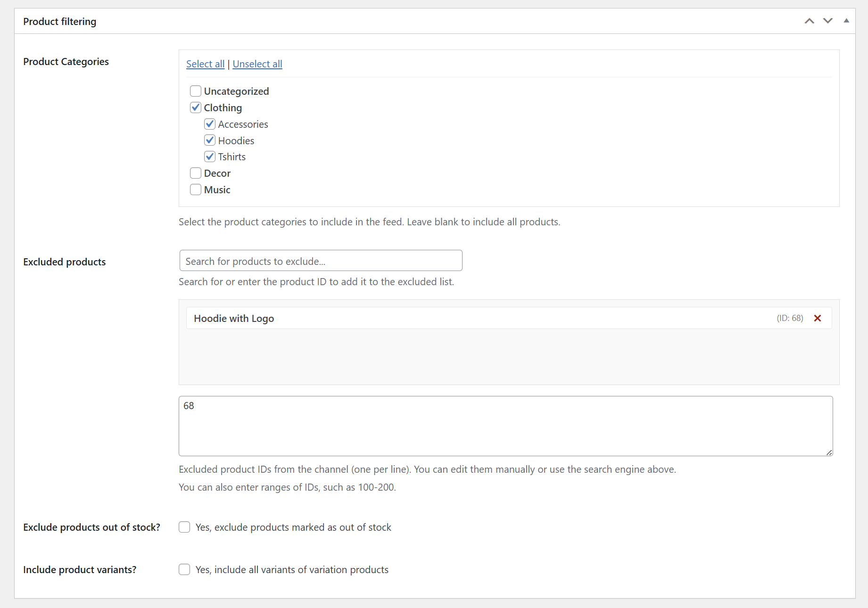Check the Decor category
The height and width of the screenshot is (608, 868).
pyautogui.click(x=196, y=173)
